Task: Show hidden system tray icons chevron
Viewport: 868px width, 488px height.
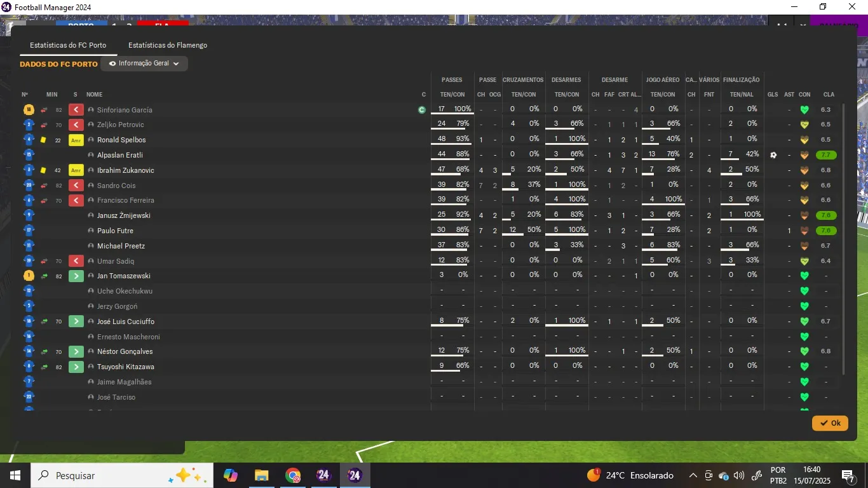Action: [x=693, y=475]
